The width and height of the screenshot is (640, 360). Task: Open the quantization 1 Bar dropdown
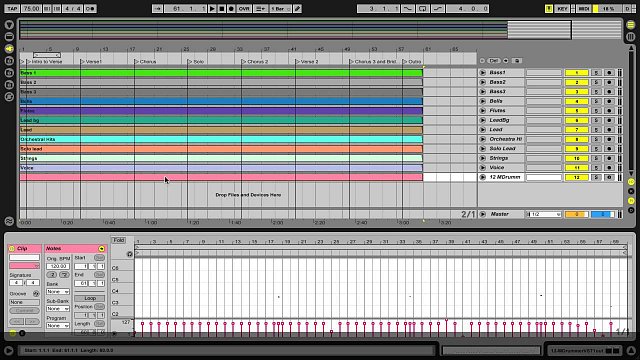pyautogui.click(x=280, y=9)
